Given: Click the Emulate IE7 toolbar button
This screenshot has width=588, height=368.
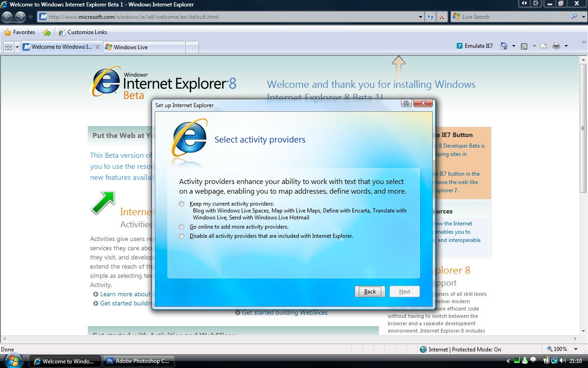Looking at the screenshot, I should [475, 46].
